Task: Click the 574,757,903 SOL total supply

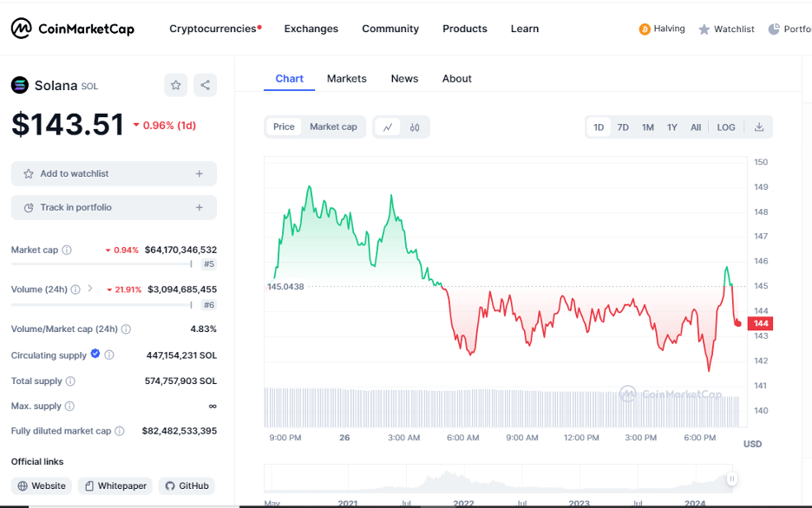Action: 180,381
